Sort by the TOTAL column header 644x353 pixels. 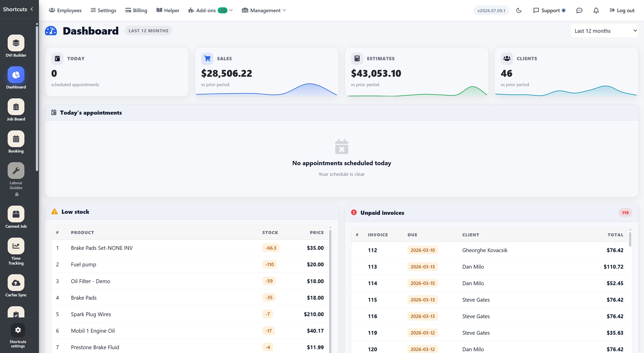[x=615, y=235]
